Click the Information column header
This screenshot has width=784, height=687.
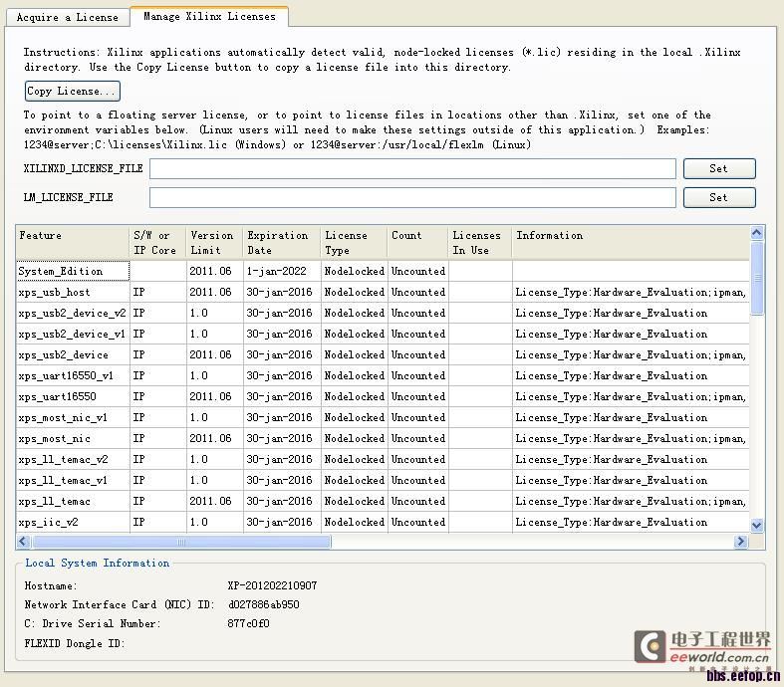tap(630, 243)
